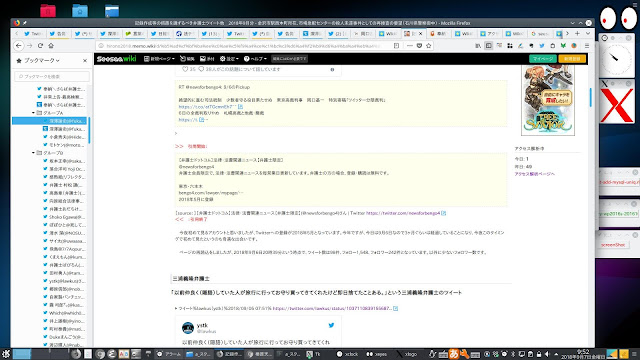Click the browser forward arrow
Viewport: 640px width, 360px height.
29,46
